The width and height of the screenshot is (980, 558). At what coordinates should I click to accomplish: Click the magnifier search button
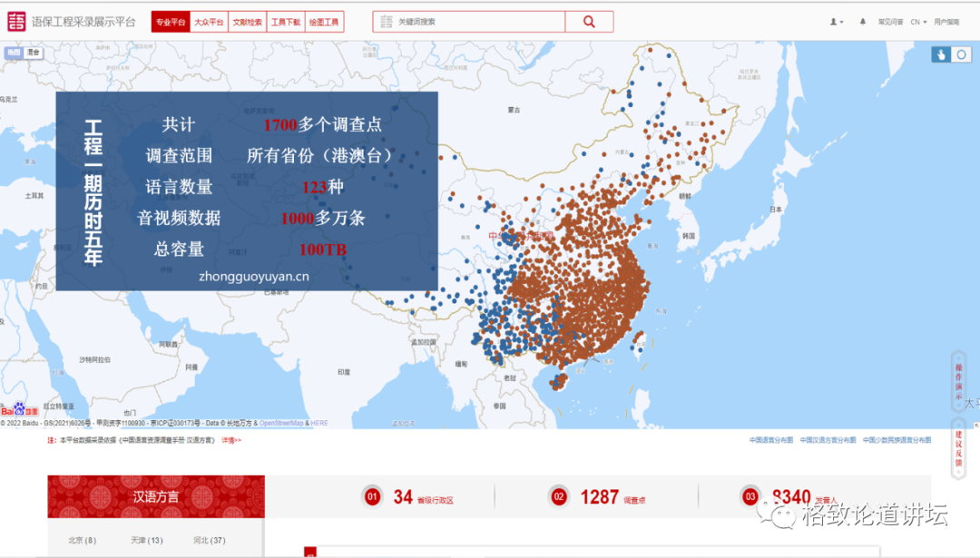589,22
